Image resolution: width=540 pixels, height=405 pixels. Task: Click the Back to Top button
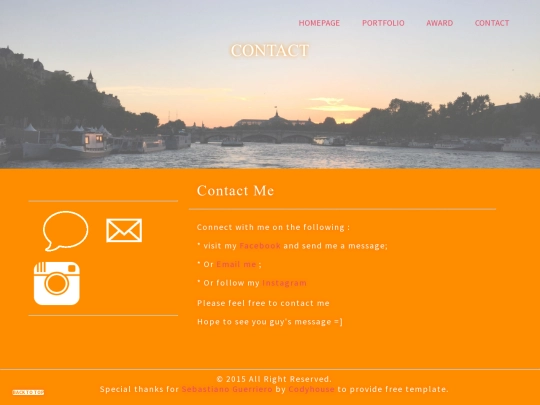tap(28, 392)
